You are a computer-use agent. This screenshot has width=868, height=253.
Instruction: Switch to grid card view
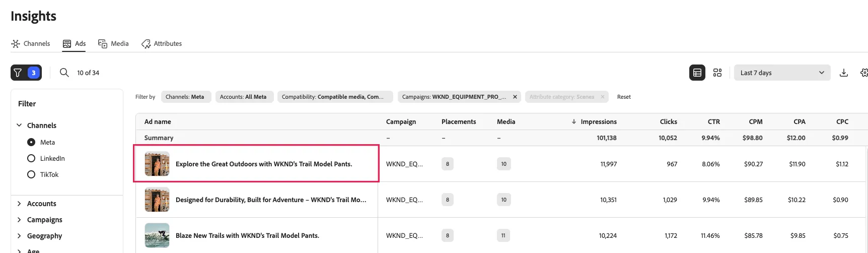(717, 73)
